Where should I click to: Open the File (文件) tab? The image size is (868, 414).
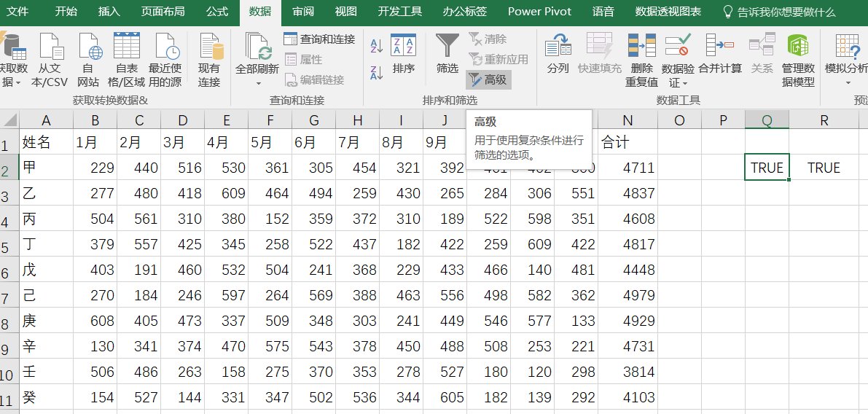pos(17,11)
